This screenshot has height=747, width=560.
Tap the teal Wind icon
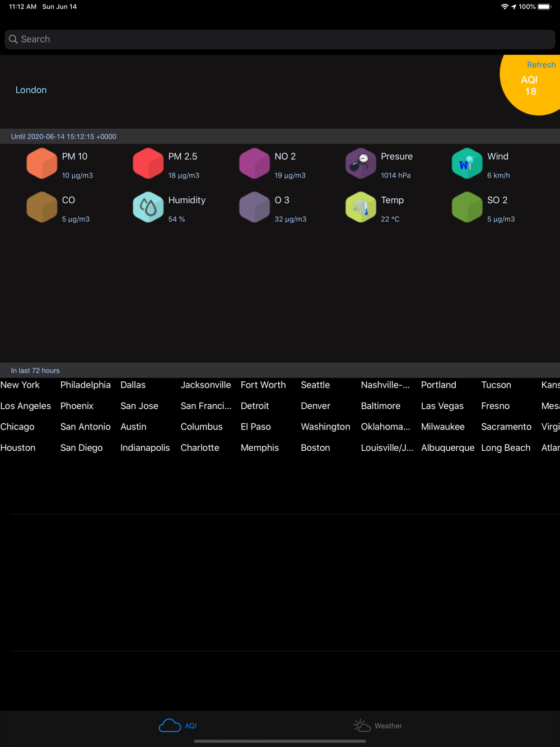467,164
